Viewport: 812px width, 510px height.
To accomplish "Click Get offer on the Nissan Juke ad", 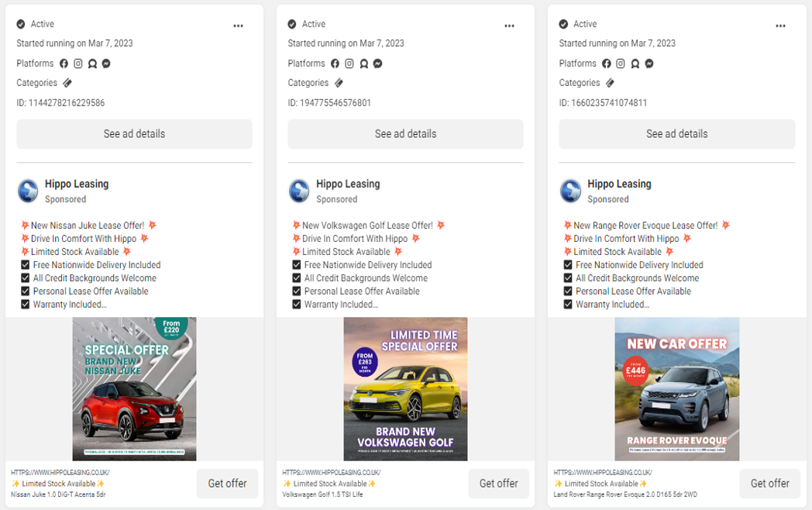I will pos(227,484).
